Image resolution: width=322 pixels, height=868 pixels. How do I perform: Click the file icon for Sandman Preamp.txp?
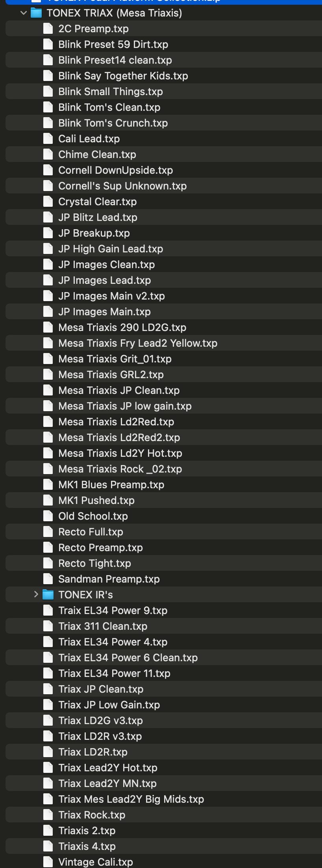click(x=48, y=579)
